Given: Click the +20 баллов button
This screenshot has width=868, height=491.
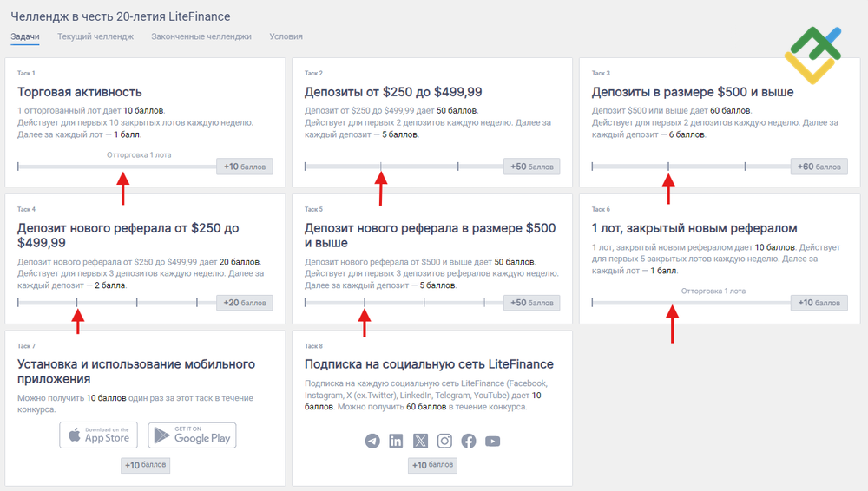Looking at the screenshot, I should [x=245, y=303].
